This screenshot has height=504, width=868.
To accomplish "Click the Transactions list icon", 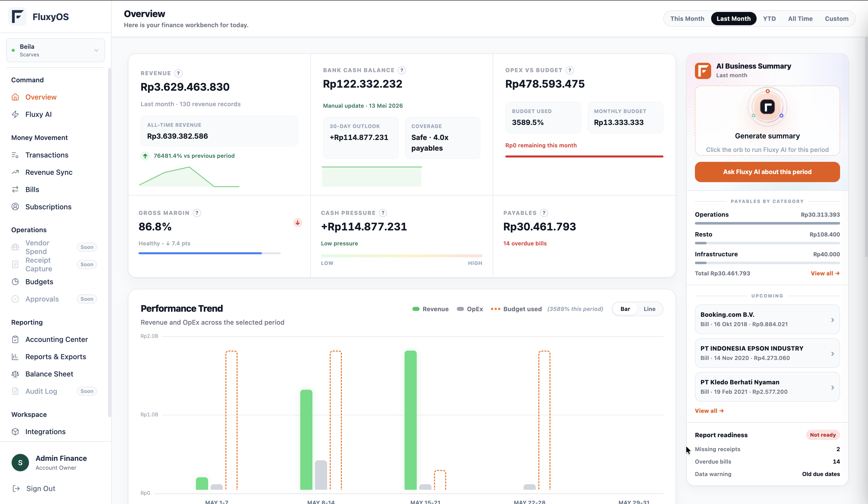I will 15,155.
